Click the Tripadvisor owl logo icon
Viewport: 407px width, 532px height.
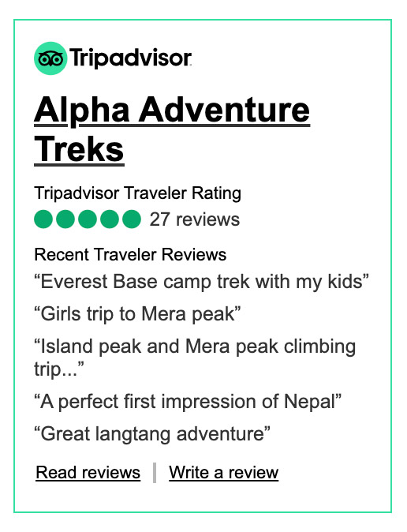point(50,58)
